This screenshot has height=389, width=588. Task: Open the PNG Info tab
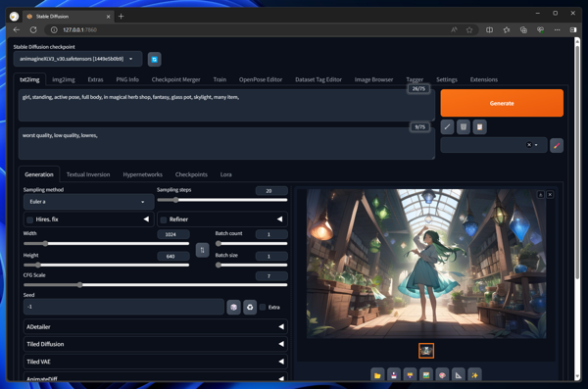(127, 79)
